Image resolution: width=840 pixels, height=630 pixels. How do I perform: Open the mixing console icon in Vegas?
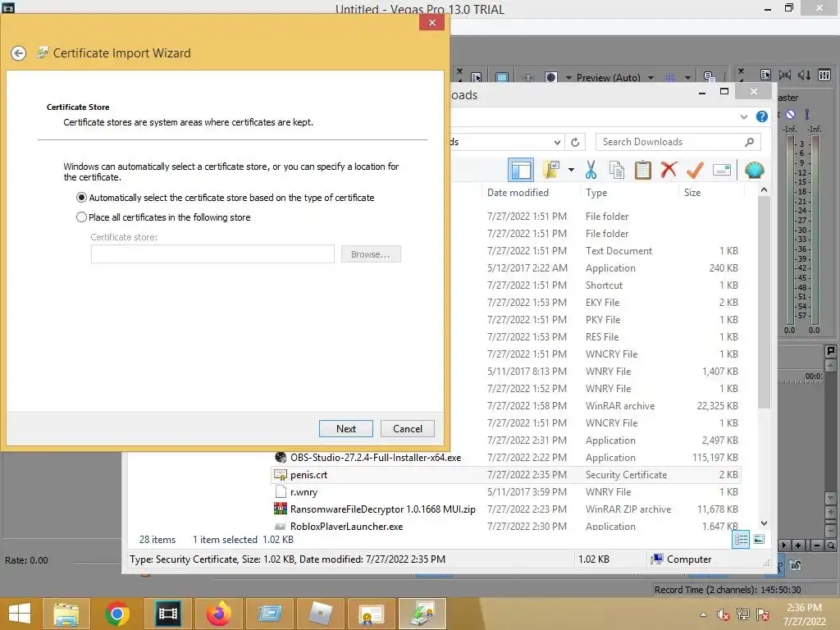tap(824, 75)
